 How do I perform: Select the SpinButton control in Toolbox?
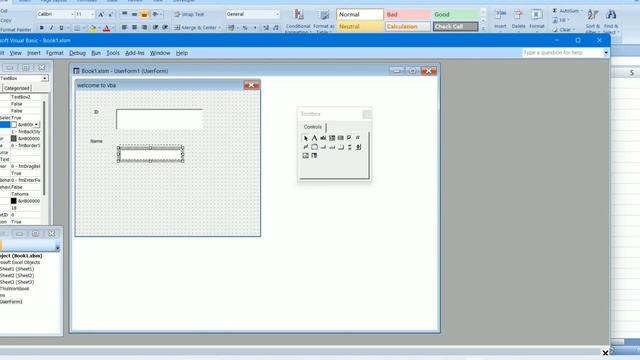358,147
